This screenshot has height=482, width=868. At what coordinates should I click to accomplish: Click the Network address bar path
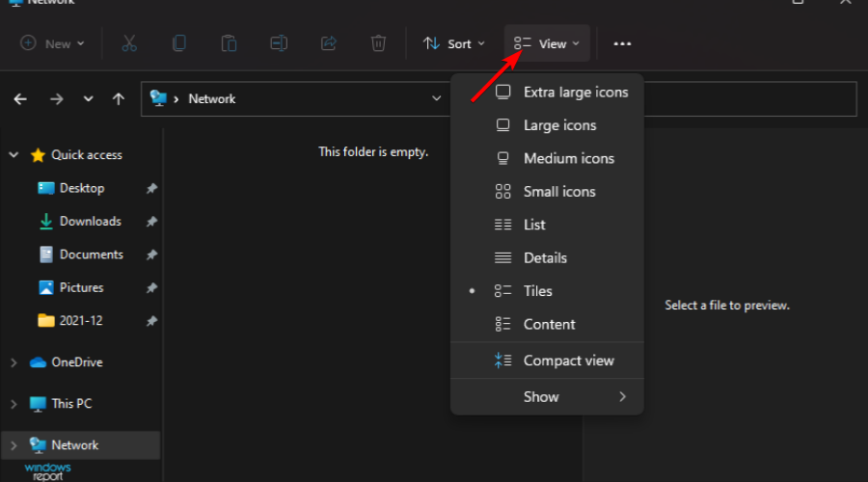[211, 99]
